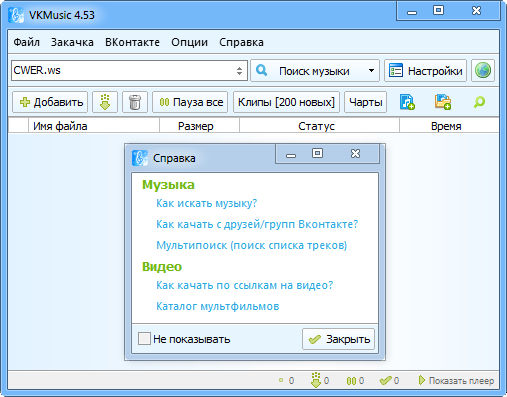Minimize the Справка dialog window
The image size is (507, 397).
[x=291, y=155]
